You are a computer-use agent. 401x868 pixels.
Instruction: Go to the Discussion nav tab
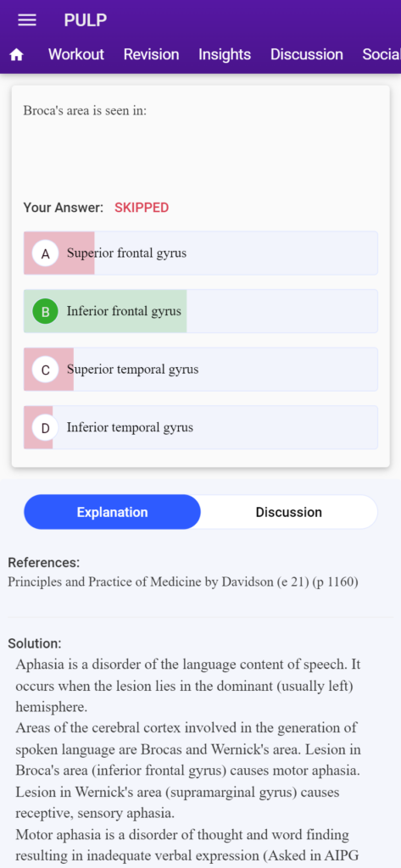[x=306, y=54]
